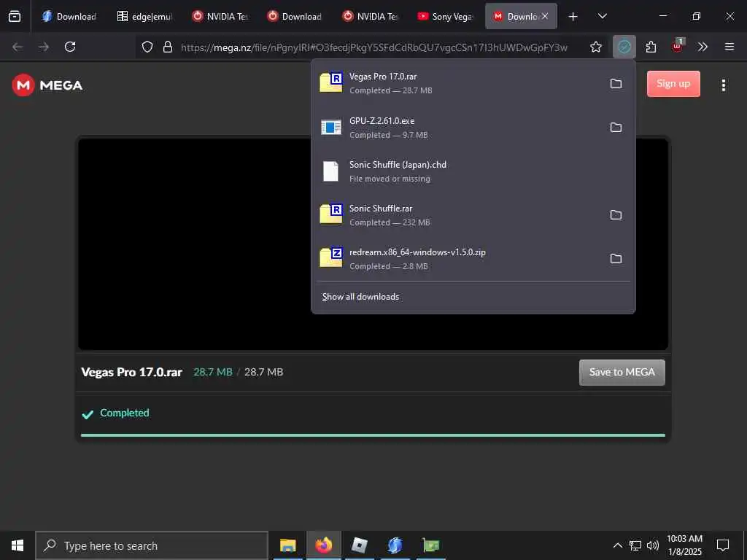Viewport: 747px width, 560px height.
Task: Open a new tab with plus
Action: 573,17
